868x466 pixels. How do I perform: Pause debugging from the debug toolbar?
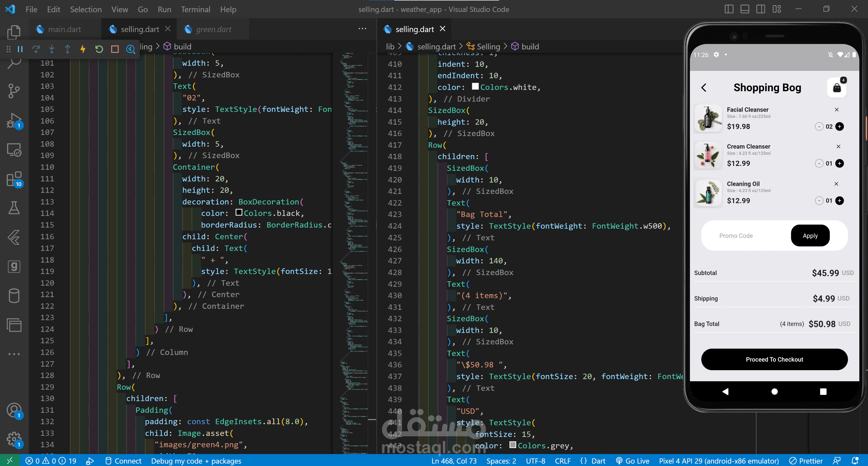click(20, 49)
